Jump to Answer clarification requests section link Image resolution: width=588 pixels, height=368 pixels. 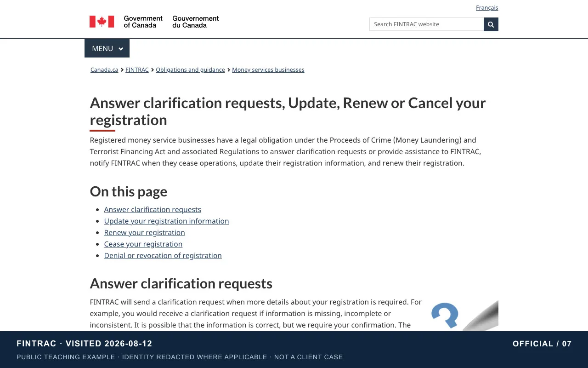click(x=153, y=210)
